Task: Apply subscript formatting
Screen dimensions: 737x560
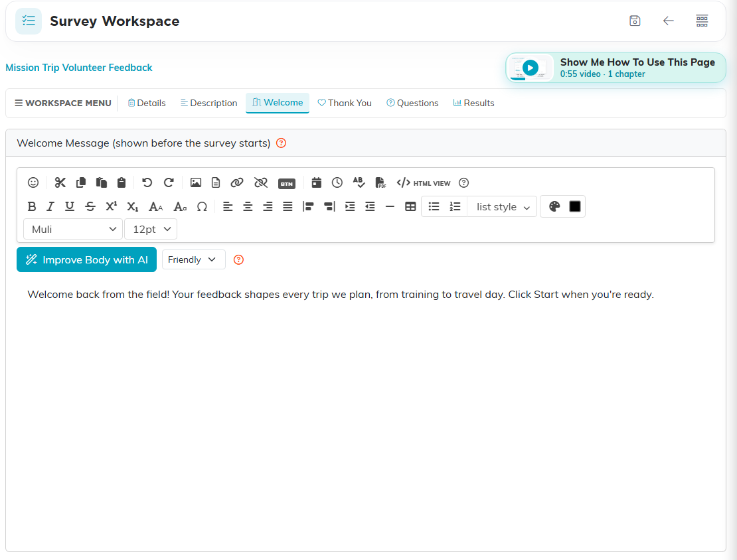Action: tap(133, 207)
